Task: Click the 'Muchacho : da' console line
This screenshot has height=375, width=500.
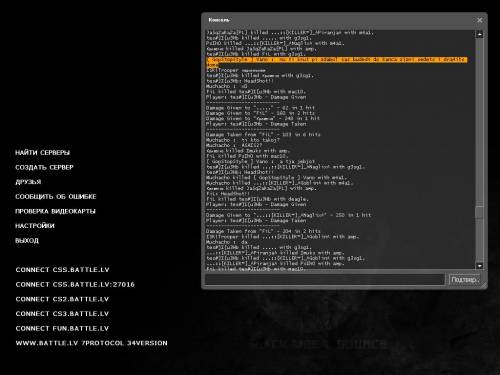Action: 227,242
